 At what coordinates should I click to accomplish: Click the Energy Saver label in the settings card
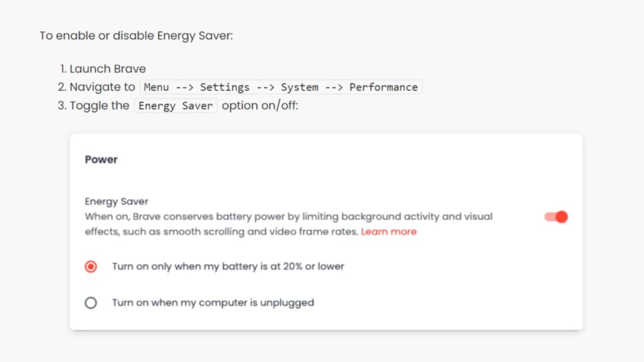click(x=116, y=201)
